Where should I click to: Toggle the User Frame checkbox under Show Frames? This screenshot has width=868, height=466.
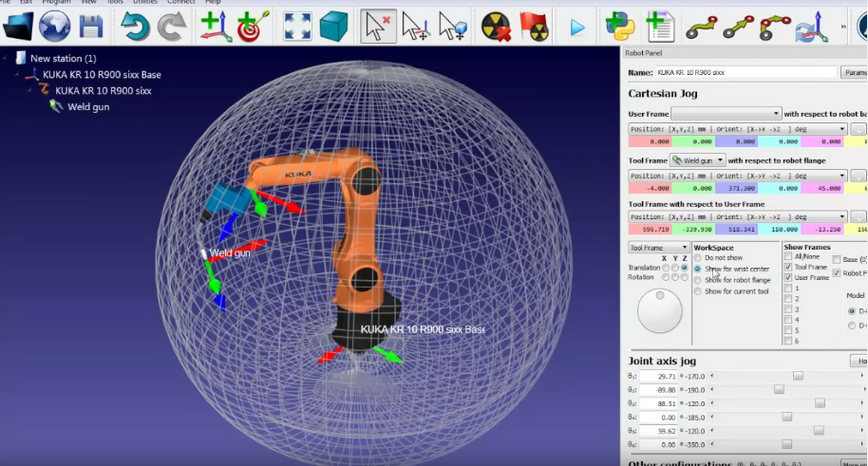(x=788, y=278)
